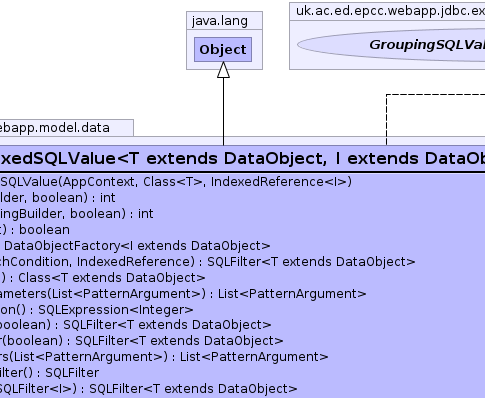Select the uk.ac.ed.epcc.webapp.jdbc package label
The height and width of the screenshot is (398, 485).
(x=390, y=11)
